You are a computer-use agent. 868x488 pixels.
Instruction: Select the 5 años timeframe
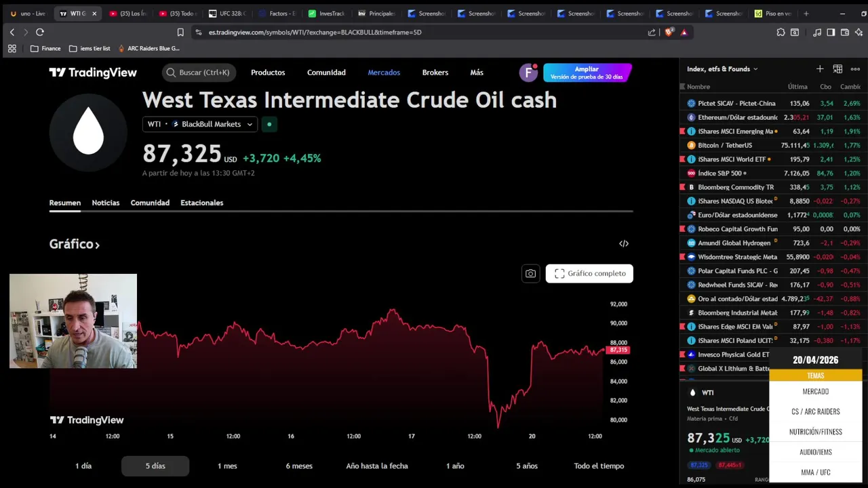pyautogui.click(x=527, y=466)
